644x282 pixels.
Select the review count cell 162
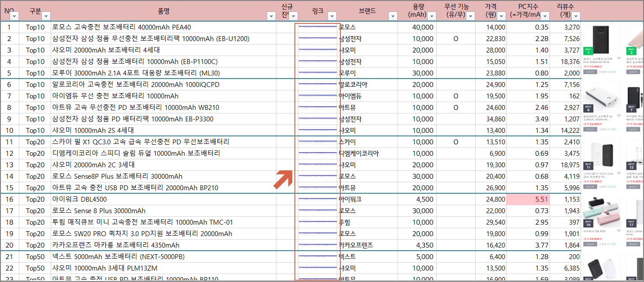point(566,96)
